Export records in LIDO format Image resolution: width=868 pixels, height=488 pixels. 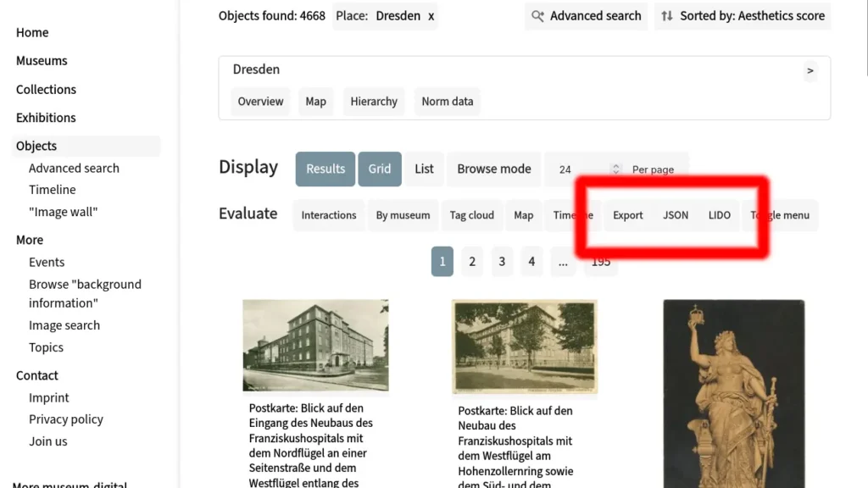click(719, 215)
